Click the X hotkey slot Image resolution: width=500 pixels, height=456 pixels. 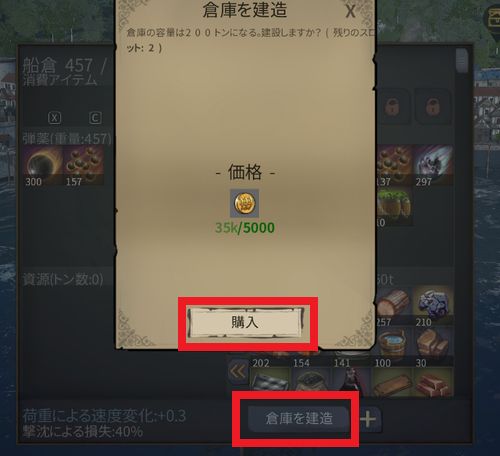coord(54,118)
